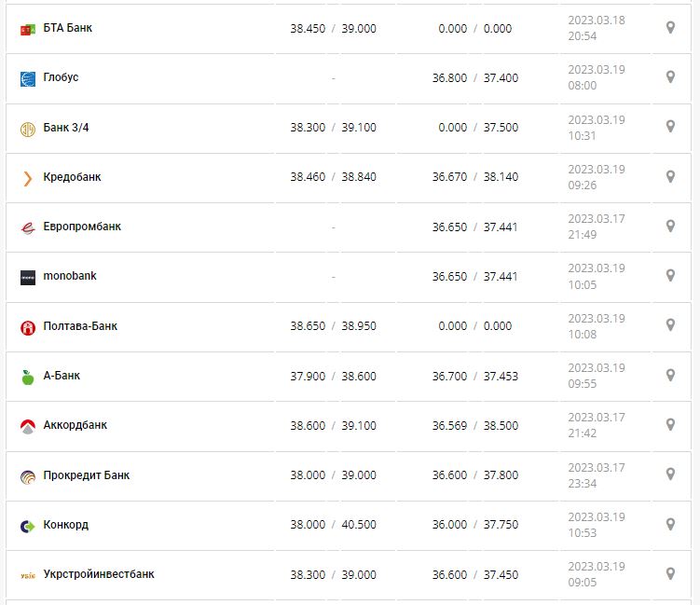The image size is (700, 605).
Task: Open map location for БТА Банк
Action: click(x=669, y=28)
